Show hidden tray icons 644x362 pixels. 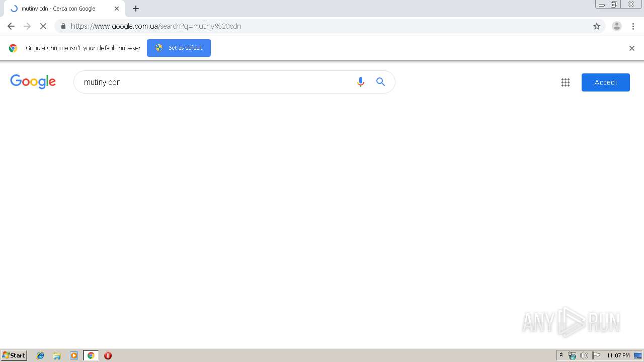pyautogui.click(x=561, y=355)
